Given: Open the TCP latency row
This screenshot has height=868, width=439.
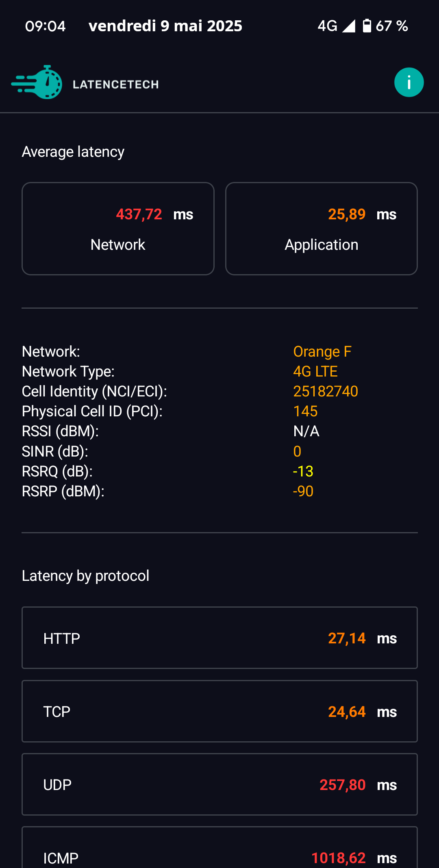Looking at the screenshot, I should 219,711.
